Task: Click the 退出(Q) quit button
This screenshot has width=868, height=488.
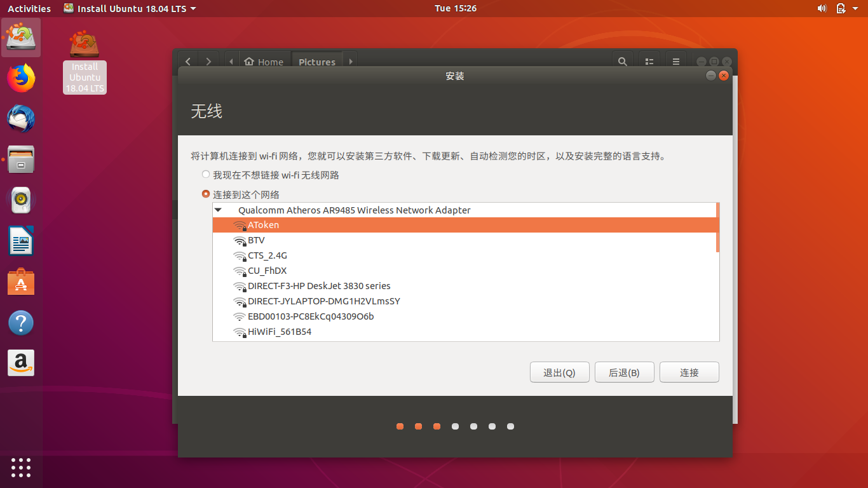Action: click(x=560, y=372)
